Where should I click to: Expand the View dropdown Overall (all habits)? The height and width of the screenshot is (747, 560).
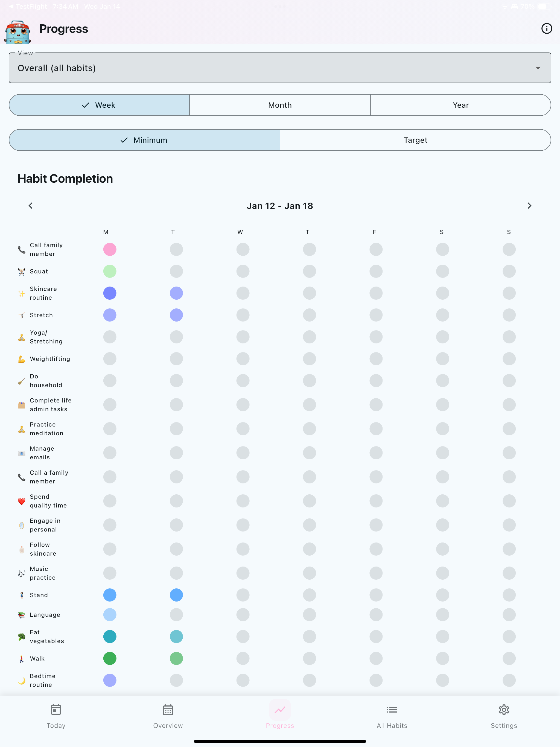point(280,68)
